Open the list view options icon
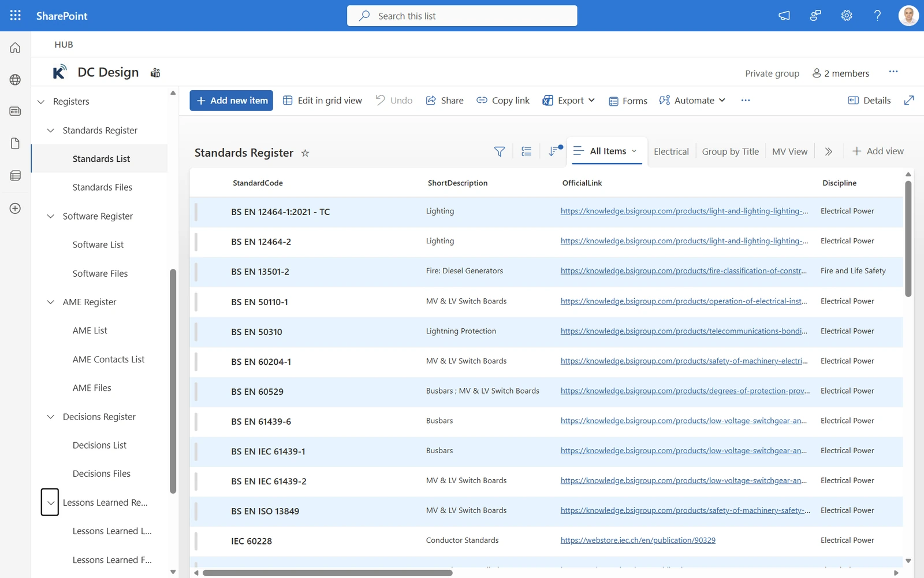 click(x=526, y=151)
